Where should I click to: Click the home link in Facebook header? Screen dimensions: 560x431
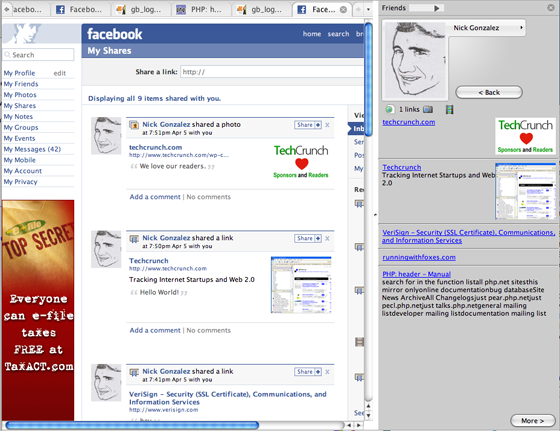pyautogui.click(x=312, y=34)
